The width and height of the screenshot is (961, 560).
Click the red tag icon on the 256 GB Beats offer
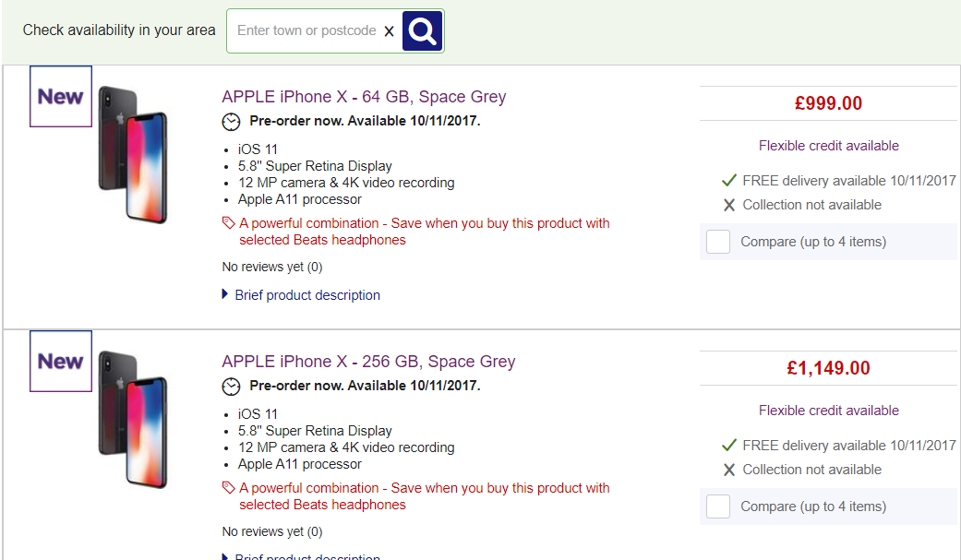pyautogui.click(x=229, y=488)
